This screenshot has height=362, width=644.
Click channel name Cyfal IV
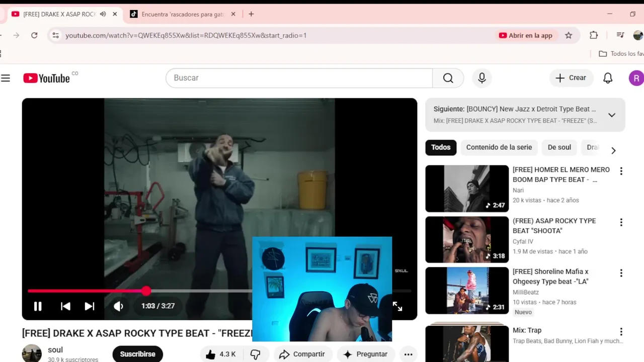523,241
